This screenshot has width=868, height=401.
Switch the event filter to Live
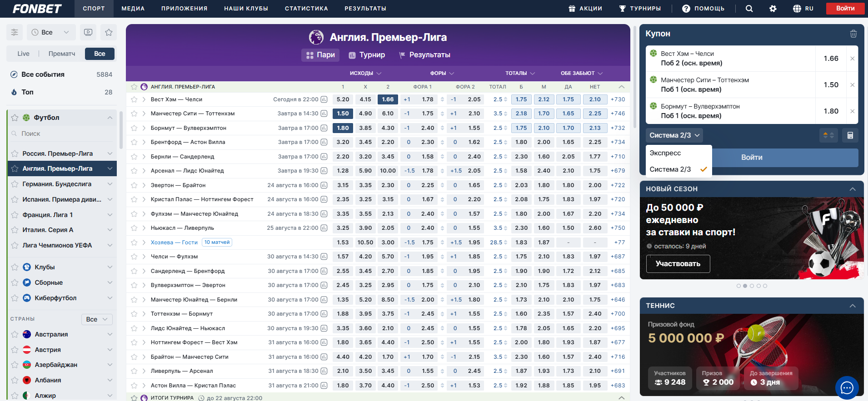tap(24, 54)
